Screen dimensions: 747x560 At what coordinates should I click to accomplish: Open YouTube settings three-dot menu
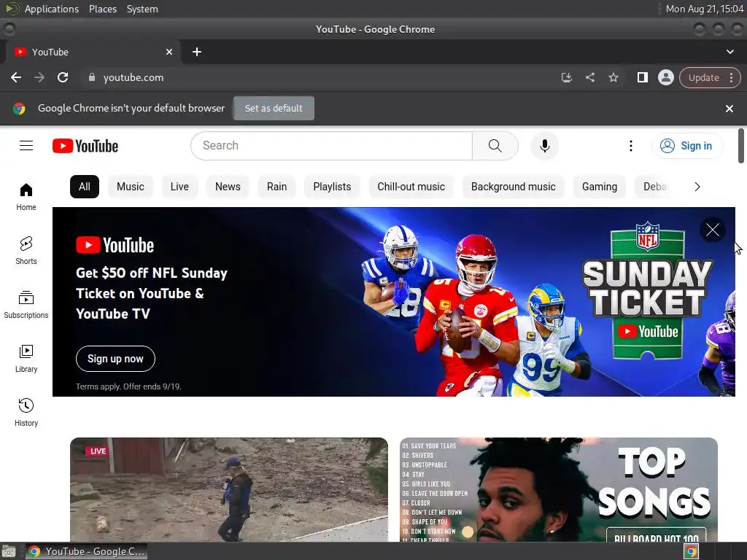[x=631, y=146]
